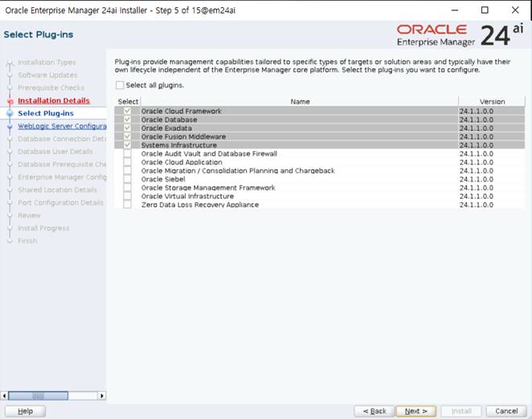The width and height of the screenshot is (532, 419).
Task: Click the Port Configuration Details step
Action: [x=61, y=203]
